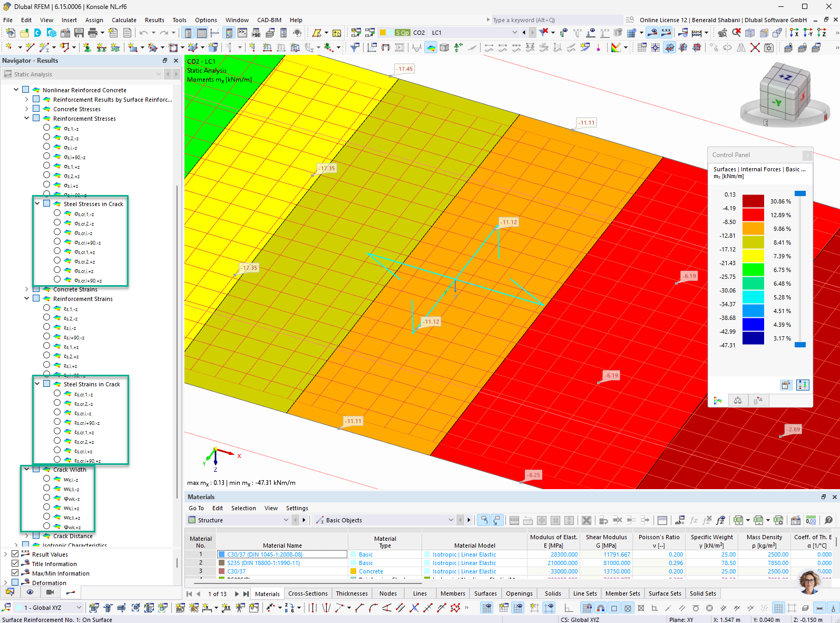
Task: Toggle the Deformation checkbox
Action: (x=15, y=582)
